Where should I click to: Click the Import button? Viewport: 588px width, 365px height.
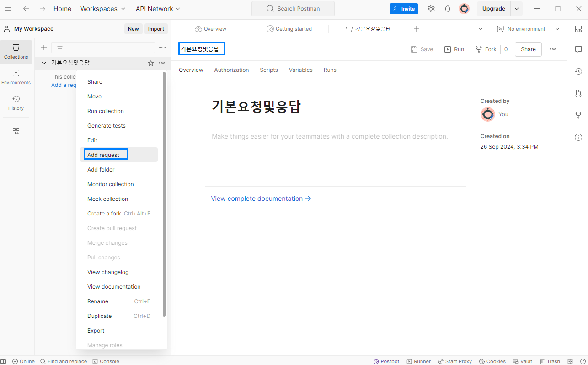point(156,29)
